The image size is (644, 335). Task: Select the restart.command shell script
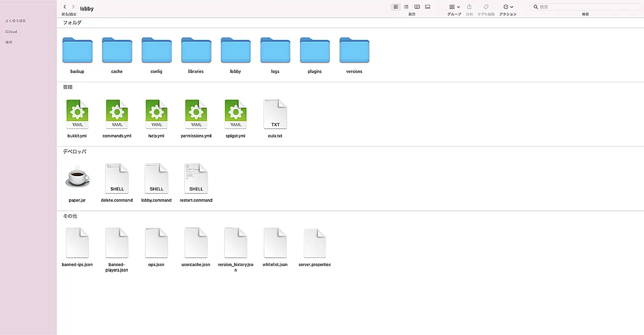(196, 179)
